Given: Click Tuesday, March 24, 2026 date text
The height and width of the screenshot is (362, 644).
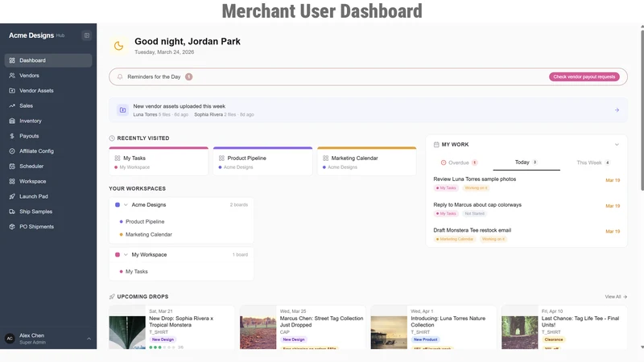Looking at the screenshot, I should tap(164, 52).
